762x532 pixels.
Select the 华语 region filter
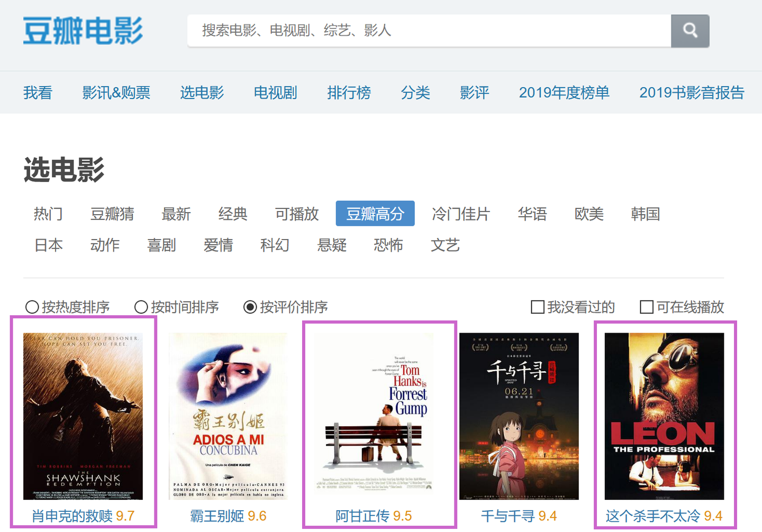tap(532, 213)
